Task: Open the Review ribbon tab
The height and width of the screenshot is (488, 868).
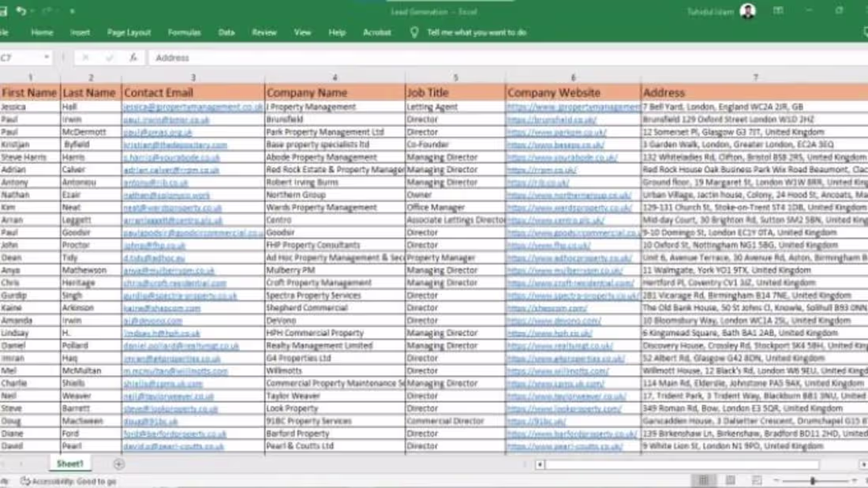Action: pyautogui.click(x=264, y=32)
